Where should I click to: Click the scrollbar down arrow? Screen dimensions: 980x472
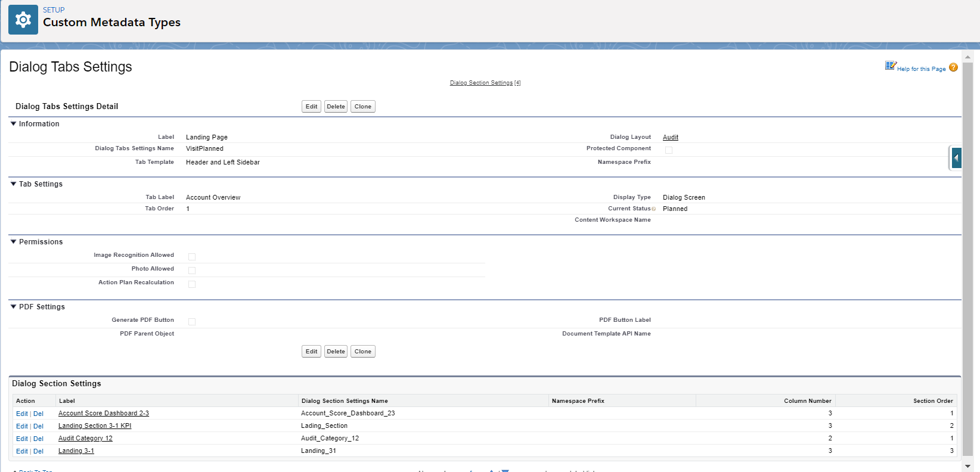coord(968,466)
